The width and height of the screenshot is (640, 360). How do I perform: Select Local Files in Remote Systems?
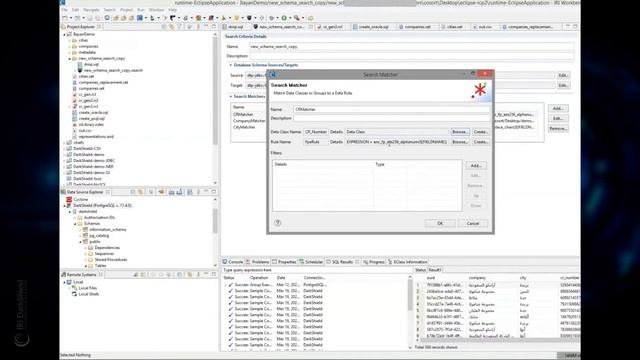pos(88,288)
